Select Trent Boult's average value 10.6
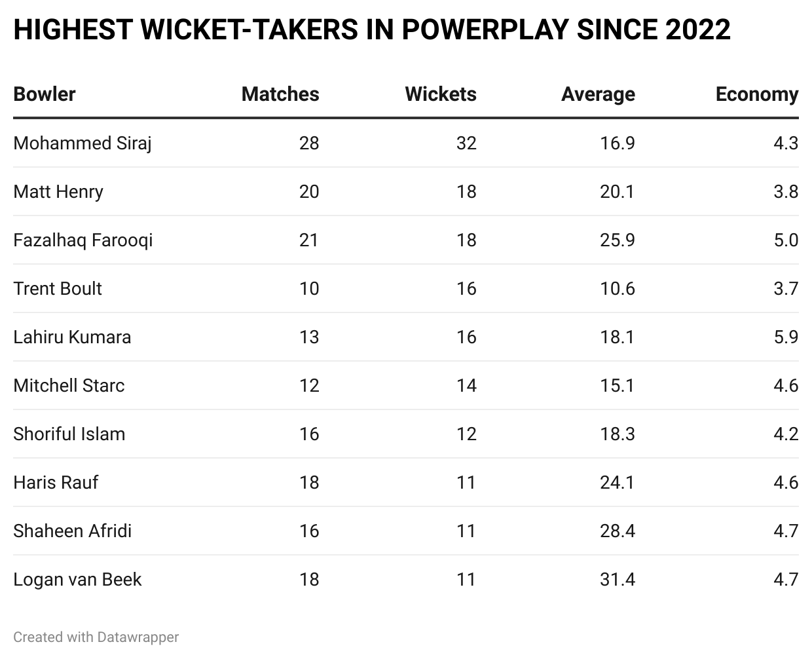 (617, 288)
